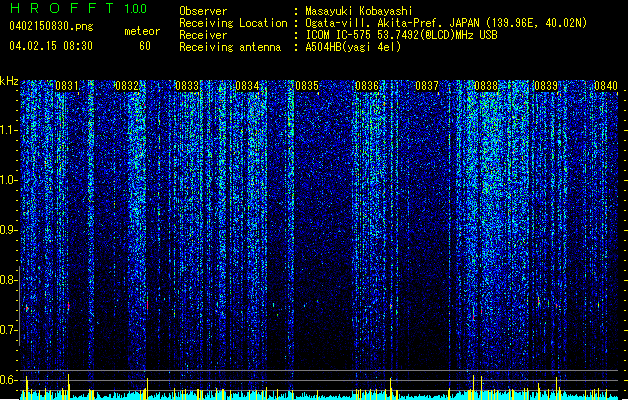This screenshot has height=400, width=629.
Task: Click the 0.7 kHz axis tick label
Action: 9,330
